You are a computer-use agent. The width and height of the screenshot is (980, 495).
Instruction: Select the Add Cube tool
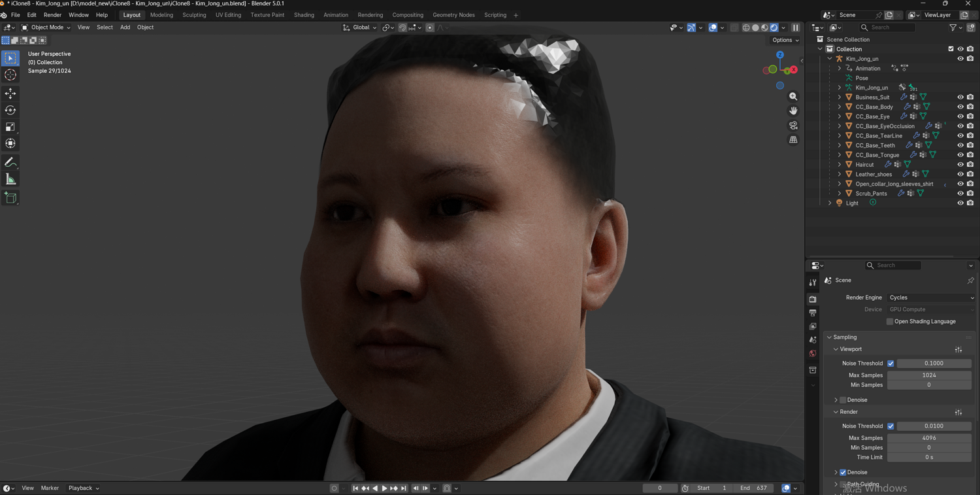coord(10,197)
